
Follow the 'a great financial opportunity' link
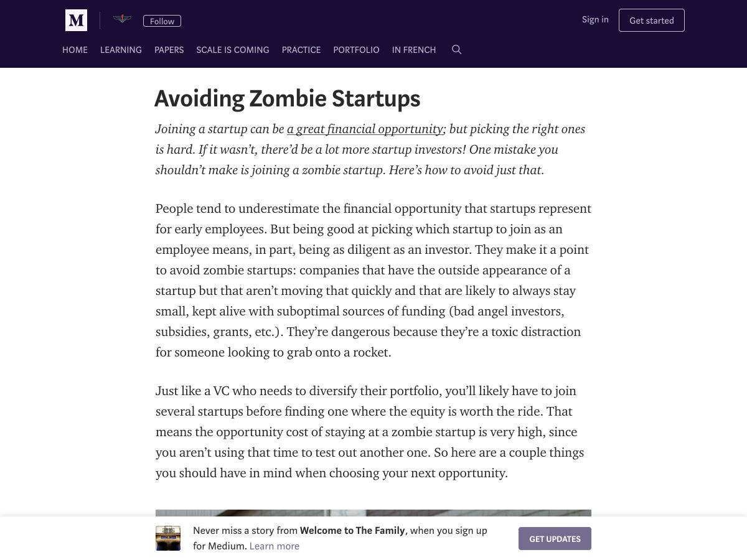[x=365, y=129]
